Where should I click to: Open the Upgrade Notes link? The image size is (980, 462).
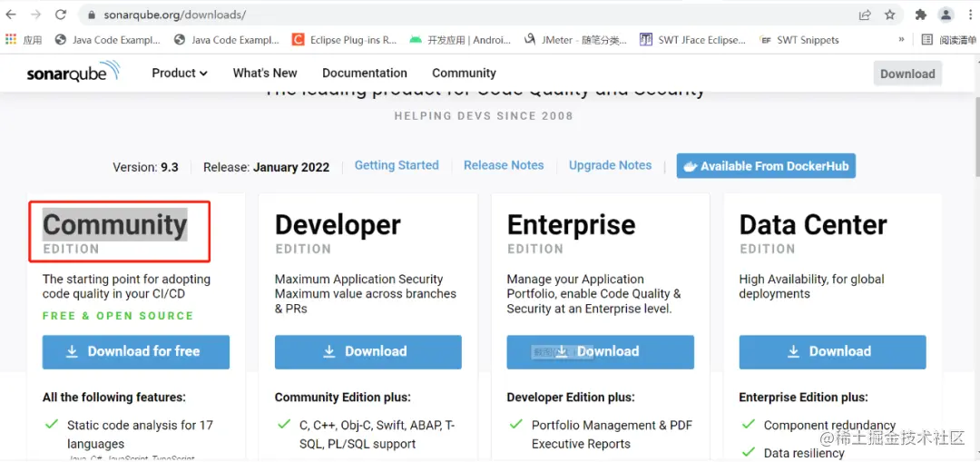(610, 166)
